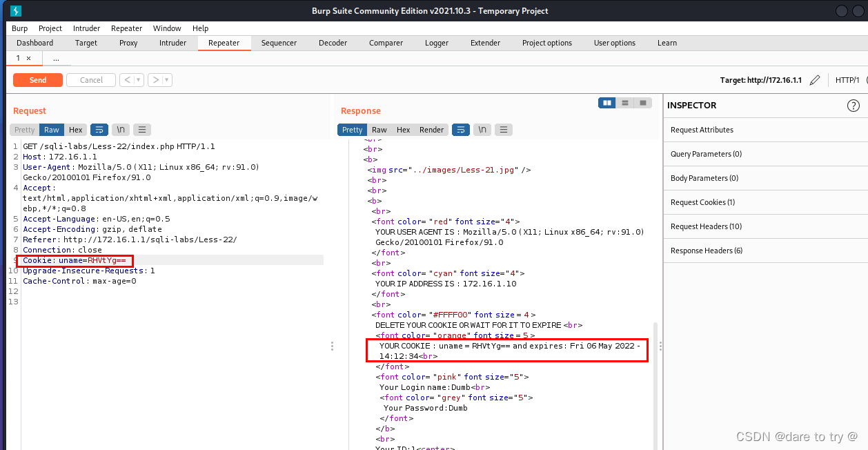Click the Burp Suite logo icon in title bar

pyautogui.click(x=16, y=10)
